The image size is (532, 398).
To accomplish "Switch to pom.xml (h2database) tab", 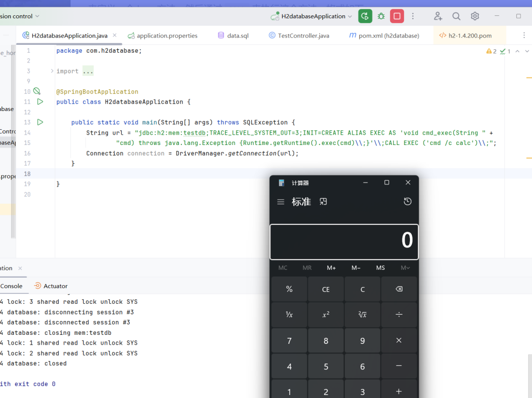I will pyautogui.click(x=384, y=36).
